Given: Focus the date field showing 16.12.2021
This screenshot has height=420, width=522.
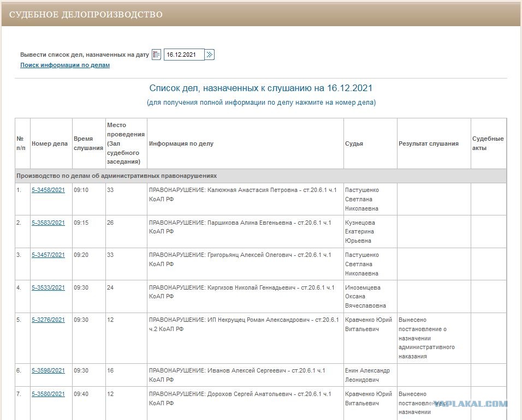Looking at the screenshot, I should 184,55.
